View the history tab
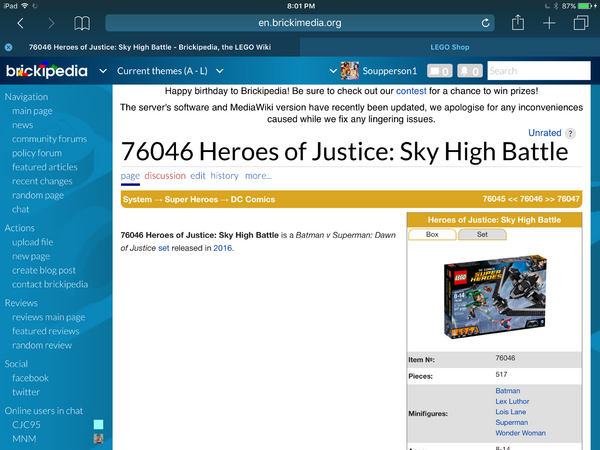The width and height of the screenshot is (600, 450). click(224, 176)
